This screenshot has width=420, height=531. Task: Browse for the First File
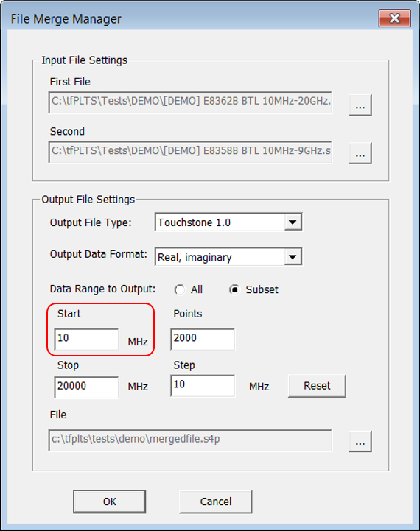click(x=360, y=105)
